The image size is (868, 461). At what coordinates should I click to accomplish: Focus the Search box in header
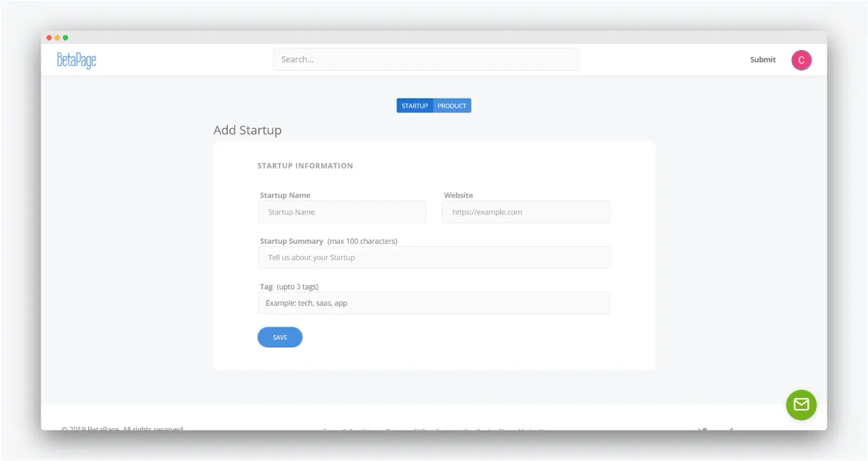(426, 59)
